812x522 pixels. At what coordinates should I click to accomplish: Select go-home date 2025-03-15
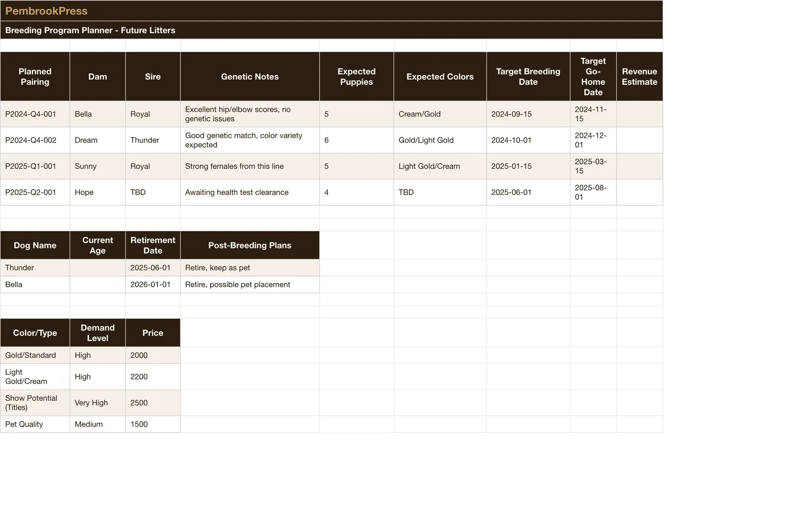(593, 166)
